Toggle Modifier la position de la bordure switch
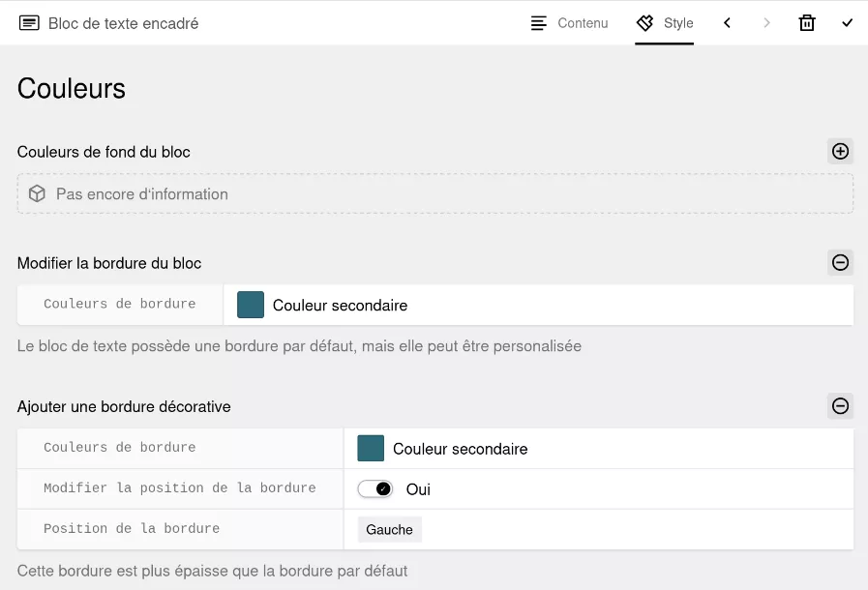This screenshot has height=590, width=868. click(375, 488)
